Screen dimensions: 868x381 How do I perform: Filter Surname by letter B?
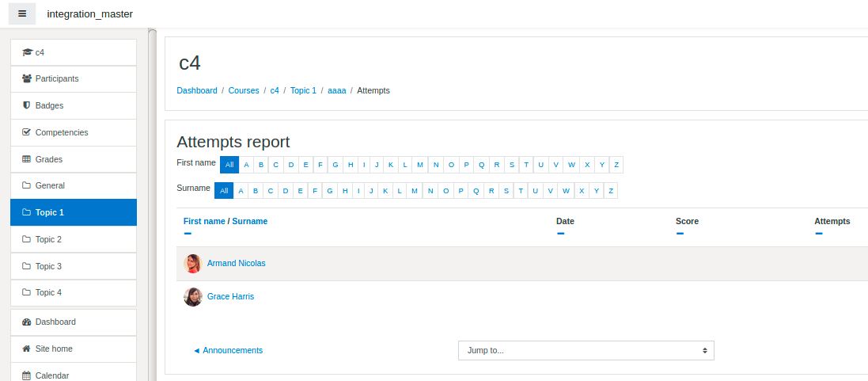pos(256,190)
